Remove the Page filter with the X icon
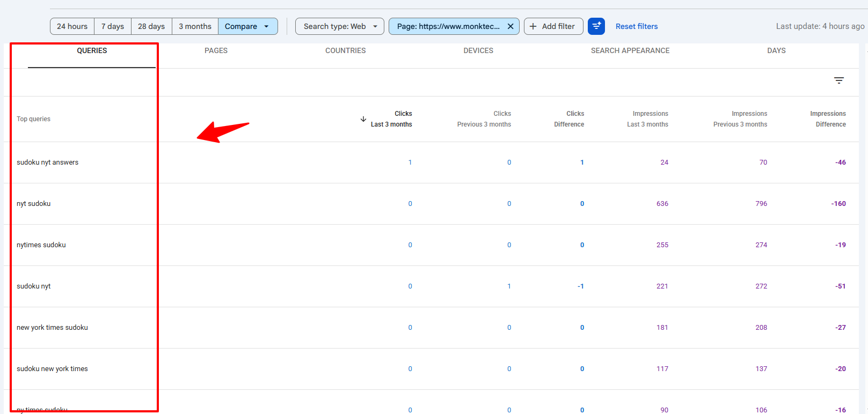Image resolution: width=868 pixels, height=414 pixels. pos(510,26)
